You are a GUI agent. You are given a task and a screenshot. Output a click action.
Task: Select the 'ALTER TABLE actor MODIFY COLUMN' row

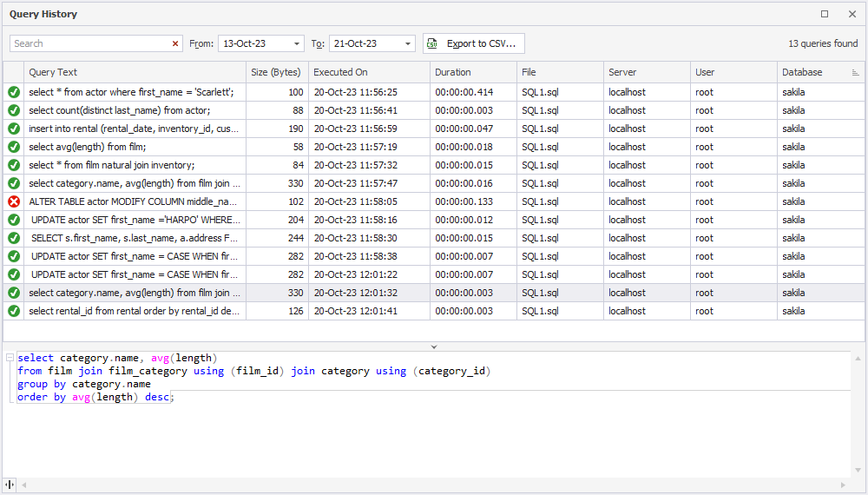pyautogui.click(x=434, y=201)
